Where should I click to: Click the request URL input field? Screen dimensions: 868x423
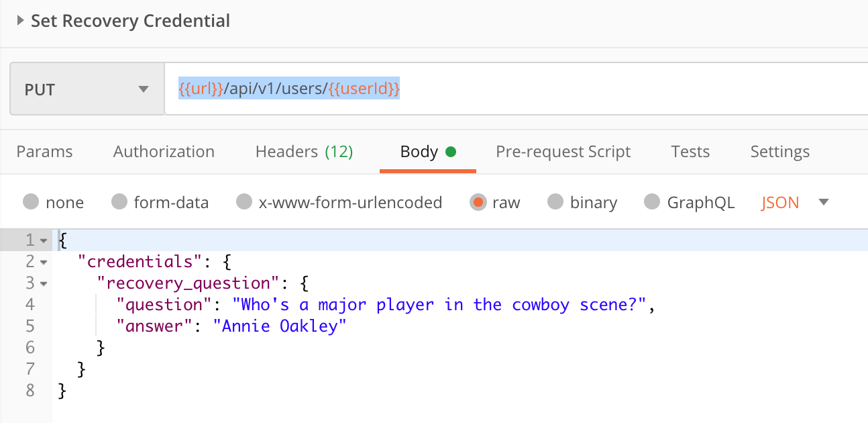coord(510,89)
